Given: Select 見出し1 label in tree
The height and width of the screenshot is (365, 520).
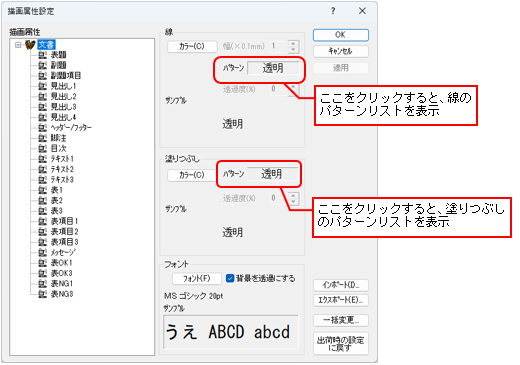Looking at the screenshot, I should click(63, 86).
